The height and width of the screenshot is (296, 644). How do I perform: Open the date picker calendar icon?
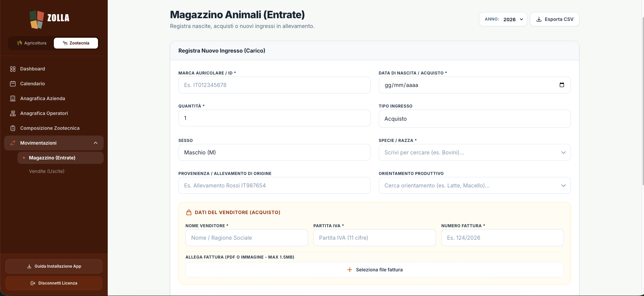(562, 85)
